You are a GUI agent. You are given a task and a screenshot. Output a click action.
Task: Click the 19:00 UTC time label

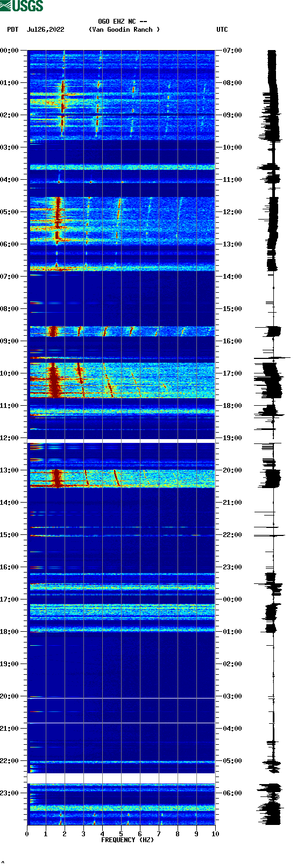232,438
